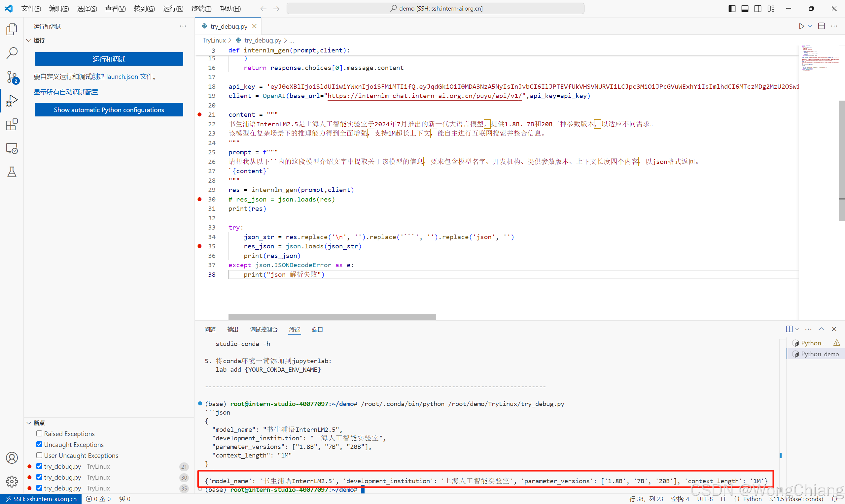Click the 运行和调试 blue button

click(109, 59)
